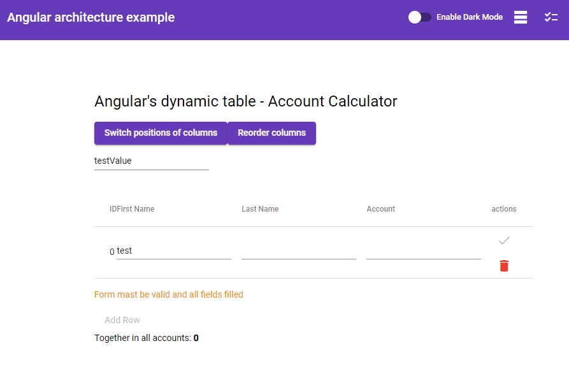This screenshot has height=392, width=569.
Task: Click the accounts total value '0'
Action: pos(196,338)
